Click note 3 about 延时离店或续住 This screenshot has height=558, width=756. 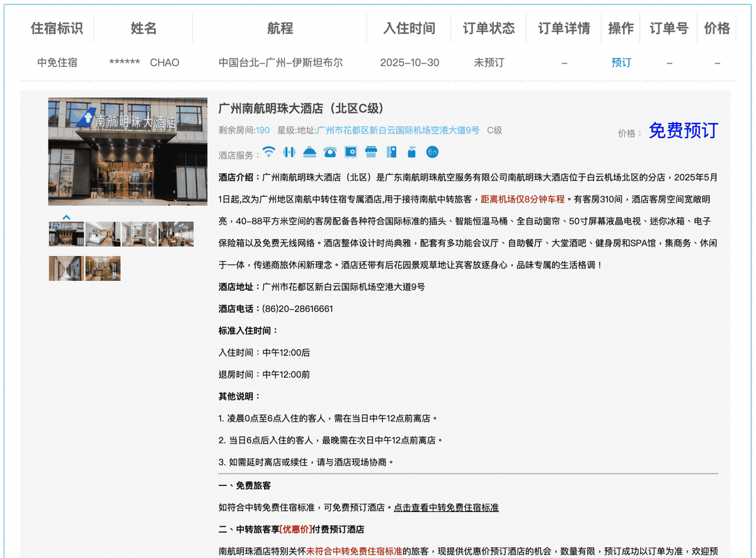(306, 462)
